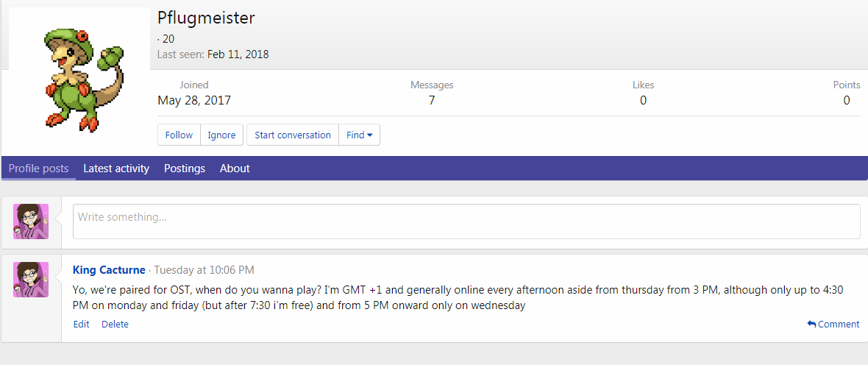Start conversation with Pflugmeister
868x365 pixels.
[292, 135]
